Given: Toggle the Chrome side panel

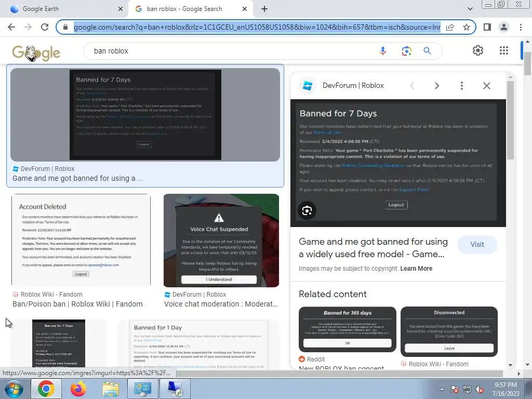Looking at the screenshot, I should 487,27.
